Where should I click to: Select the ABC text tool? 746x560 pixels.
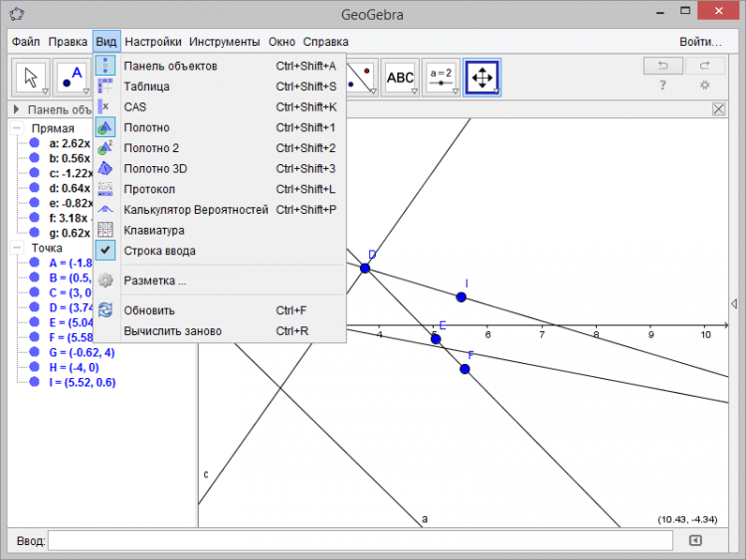pyautogui.click(x=400, y=77)
